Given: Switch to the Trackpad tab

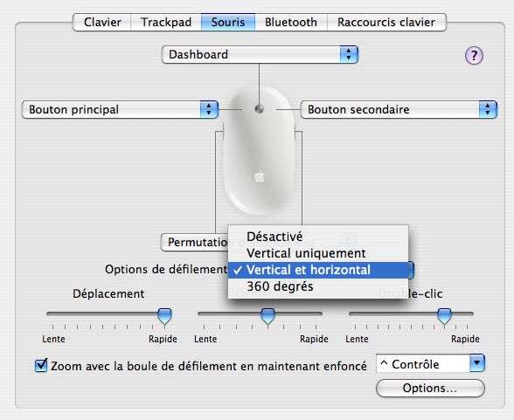Looking at the screenshot, I should click(166, 22).
